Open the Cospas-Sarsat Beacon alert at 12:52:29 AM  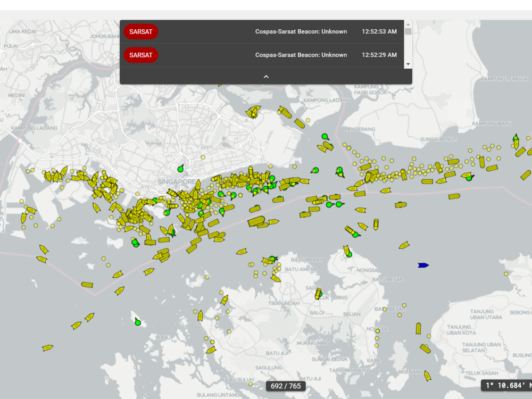pos(262,55)
